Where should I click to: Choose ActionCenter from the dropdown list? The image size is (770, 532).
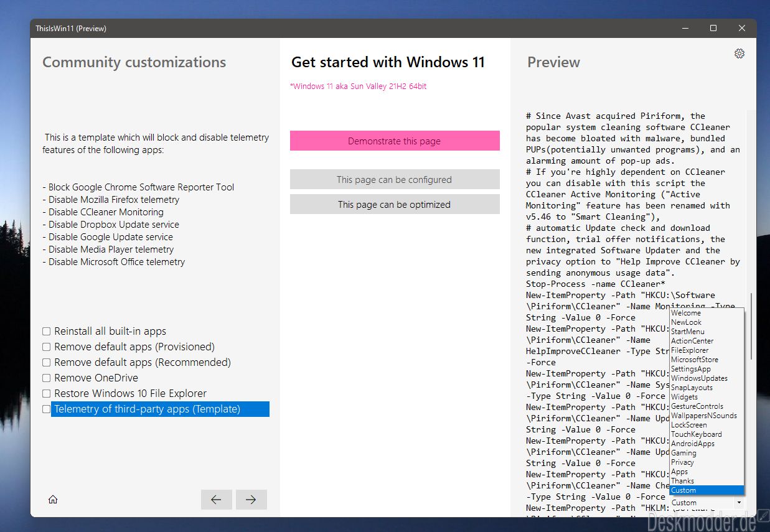pos(707,341)
